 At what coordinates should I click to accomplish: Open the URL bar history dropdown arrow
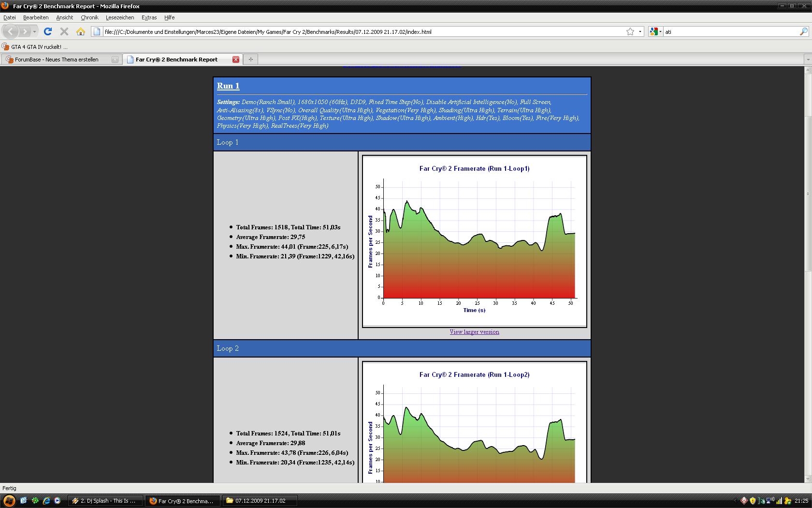tap(640, 31)
